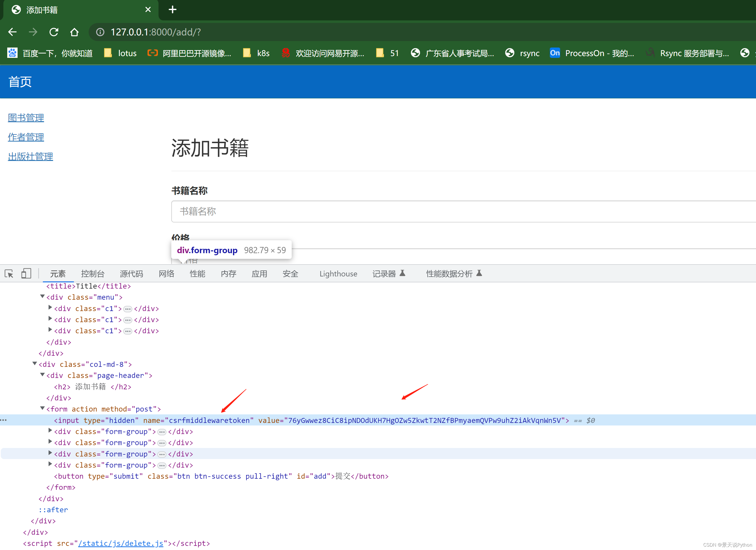
Task: Click the site info icon in the address bar
Action: click(x=100, y=32)
